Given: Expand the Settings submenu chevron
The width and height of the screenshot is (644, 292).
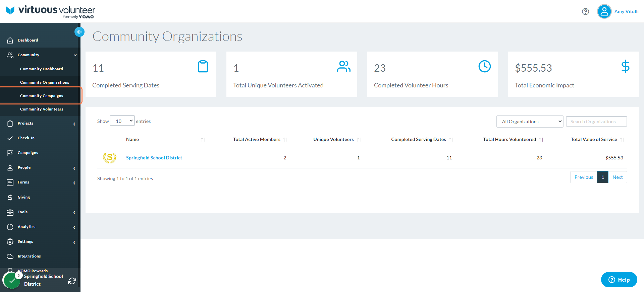Looking at the screenshot, I should click(74, 242).
